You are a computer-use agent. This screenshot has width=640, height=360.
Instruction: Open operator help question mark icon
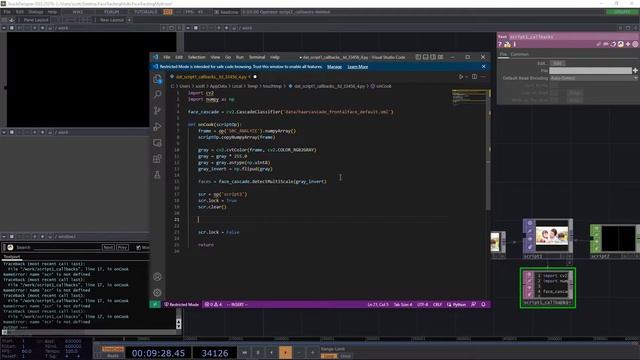pyautogui.click(x=500, y=44)
